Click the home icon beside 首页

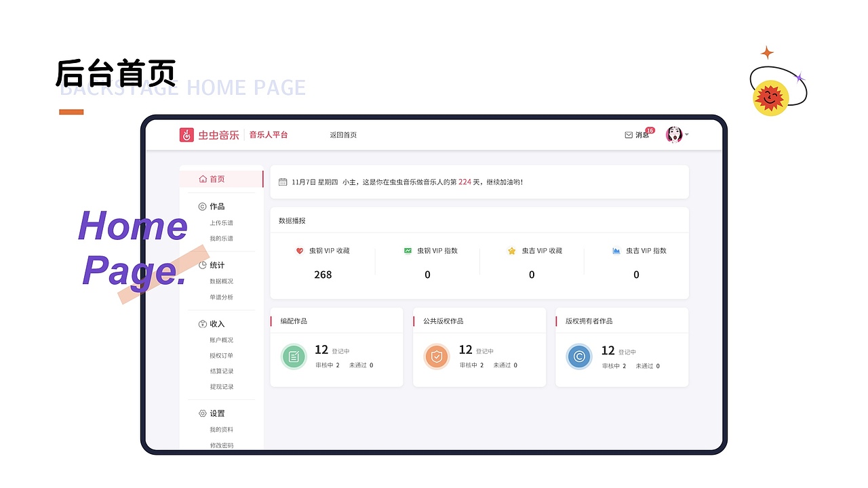[x=203, y=179]
